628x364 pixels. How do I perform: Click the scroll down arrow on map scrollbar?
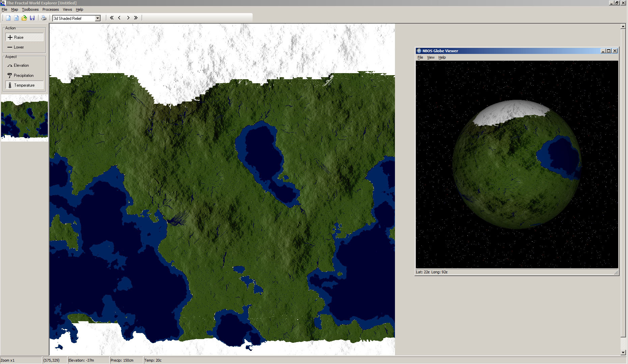click(623, 353)
